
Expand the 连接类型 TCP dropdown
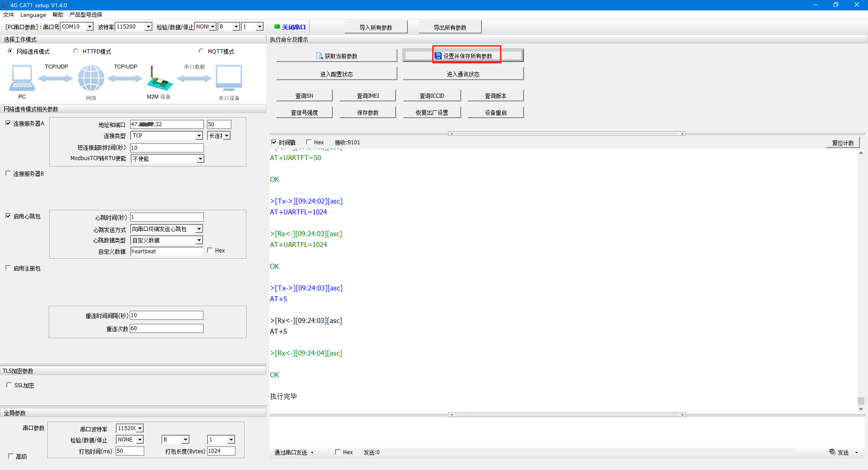(199, 136)
